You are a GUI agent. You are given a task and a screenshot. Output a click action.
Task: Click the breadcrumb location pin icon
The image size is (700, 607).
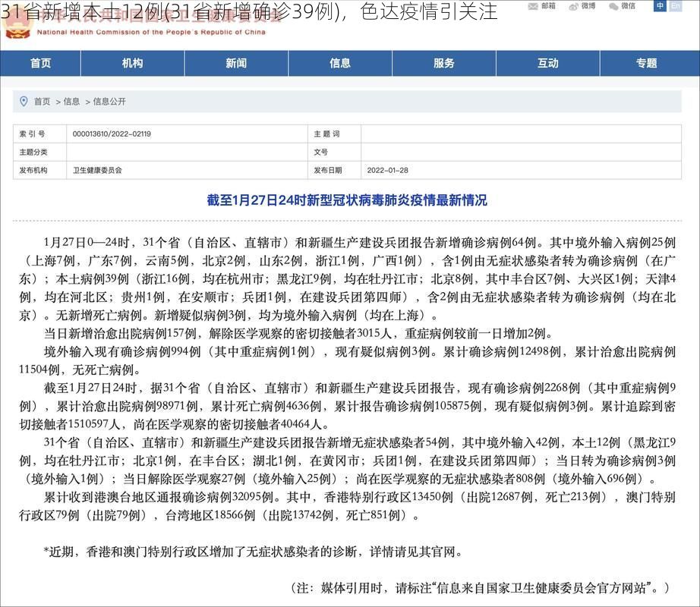coord(24,99)
